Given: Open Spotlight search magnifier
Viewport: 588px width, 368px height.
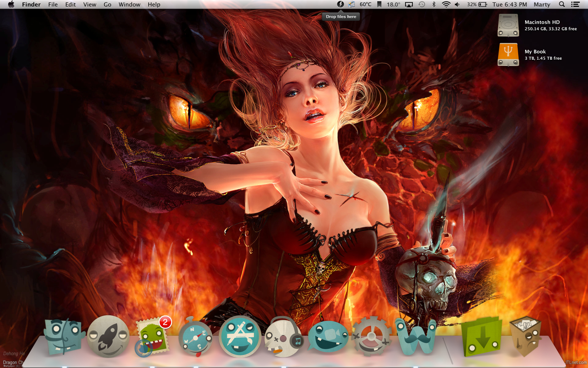Looking at the screenshot, I should click(562, 4).
